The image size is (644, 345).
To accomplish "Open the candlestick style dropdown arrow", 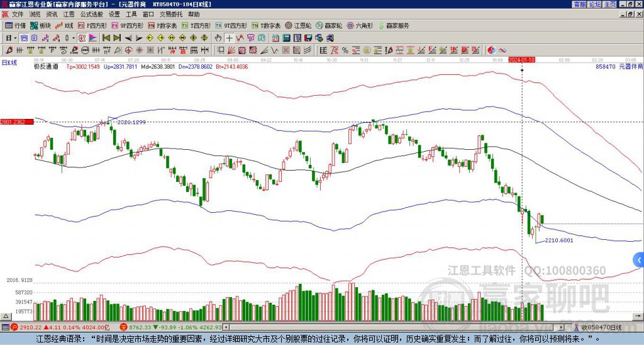I will (x=74, y=38).
